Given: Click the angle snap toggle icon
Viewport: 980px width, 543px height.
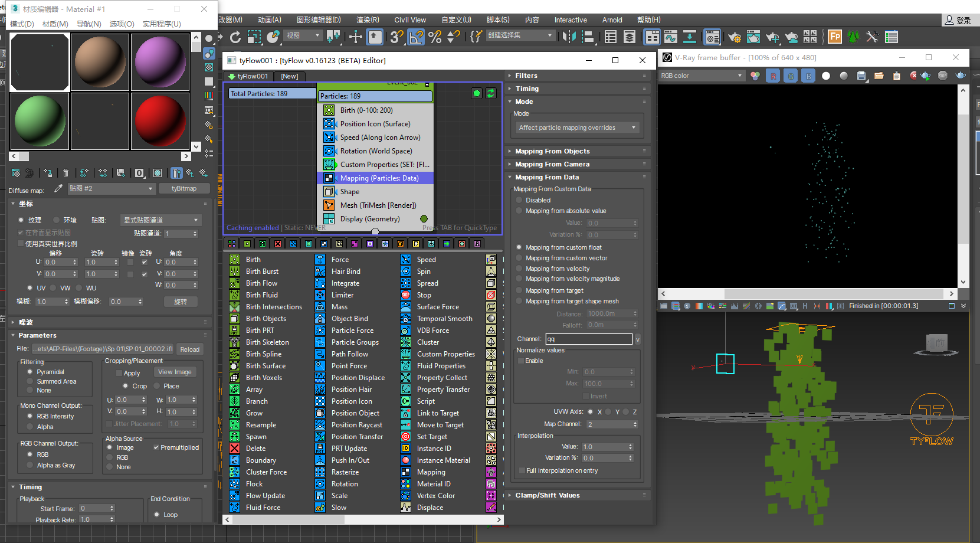Looking at the screenshot, I should tap(416, 37).
